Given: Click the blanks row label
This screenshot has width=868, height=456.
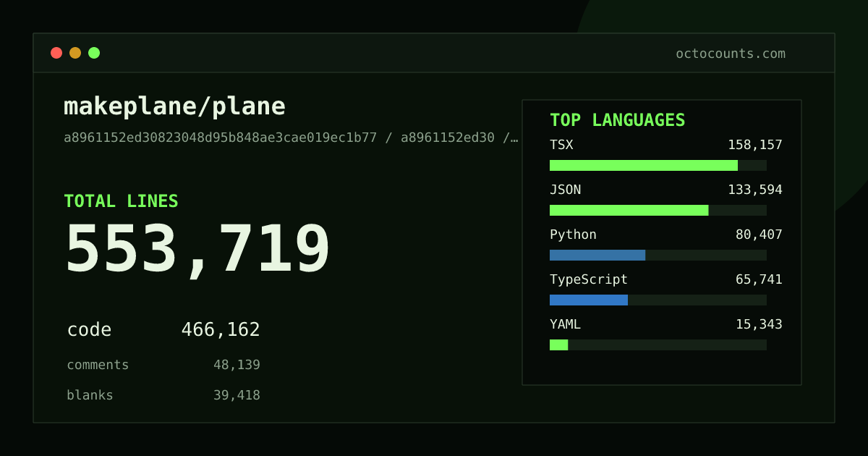Looking at the screenshot, I should point(90,395).
